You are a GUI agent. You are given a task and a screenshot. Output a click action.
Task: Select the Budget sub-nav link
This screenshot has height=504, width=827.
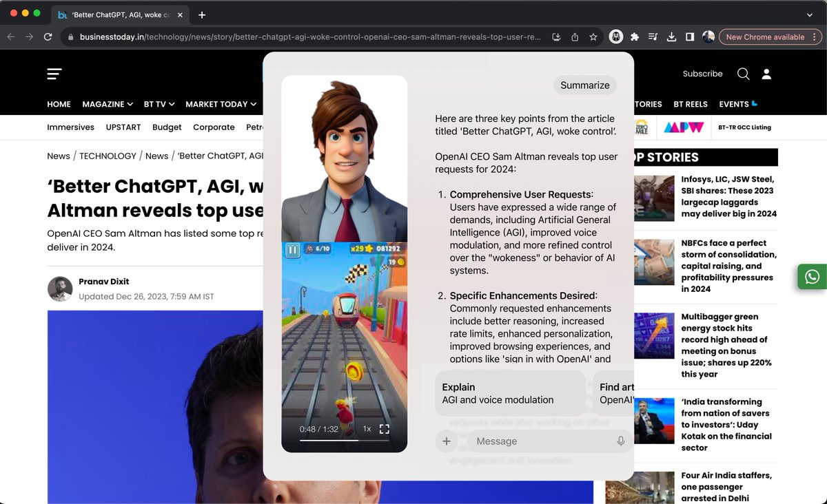167,127
